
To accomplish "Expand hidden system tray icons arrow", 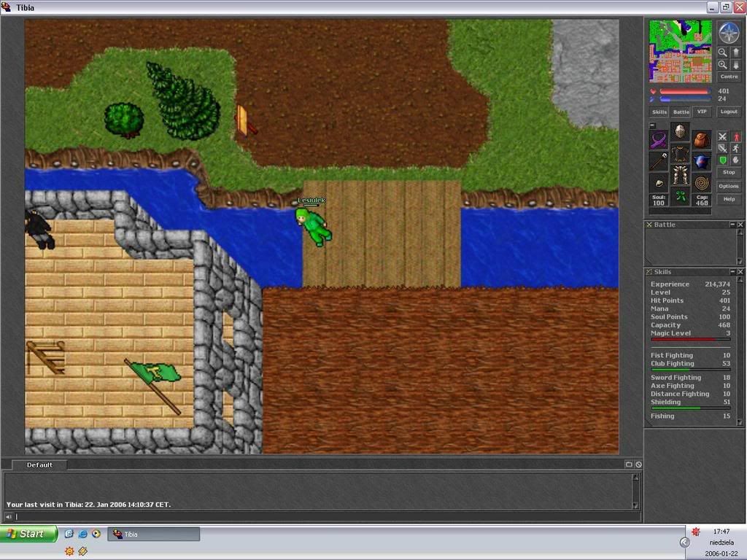I will (684, 542).
